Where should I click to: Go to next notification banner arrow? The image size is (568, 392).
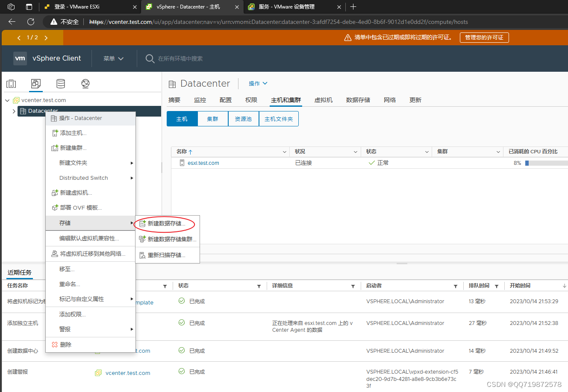[x=46, y=38]
